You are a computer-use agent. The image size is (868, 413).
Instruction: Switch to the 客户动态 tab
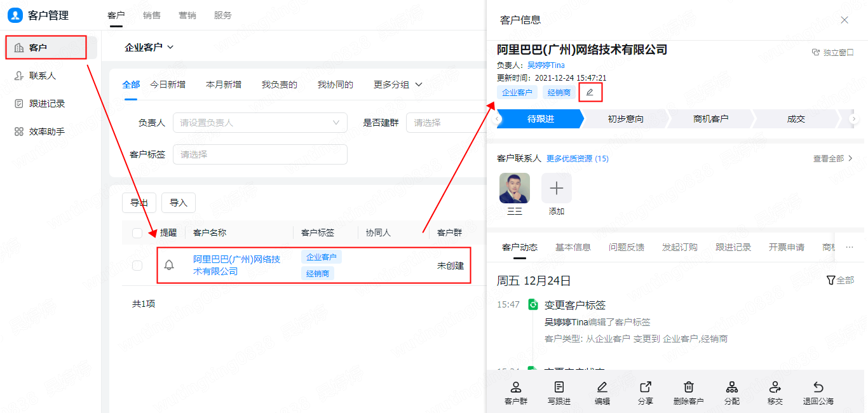pos(520,247)
